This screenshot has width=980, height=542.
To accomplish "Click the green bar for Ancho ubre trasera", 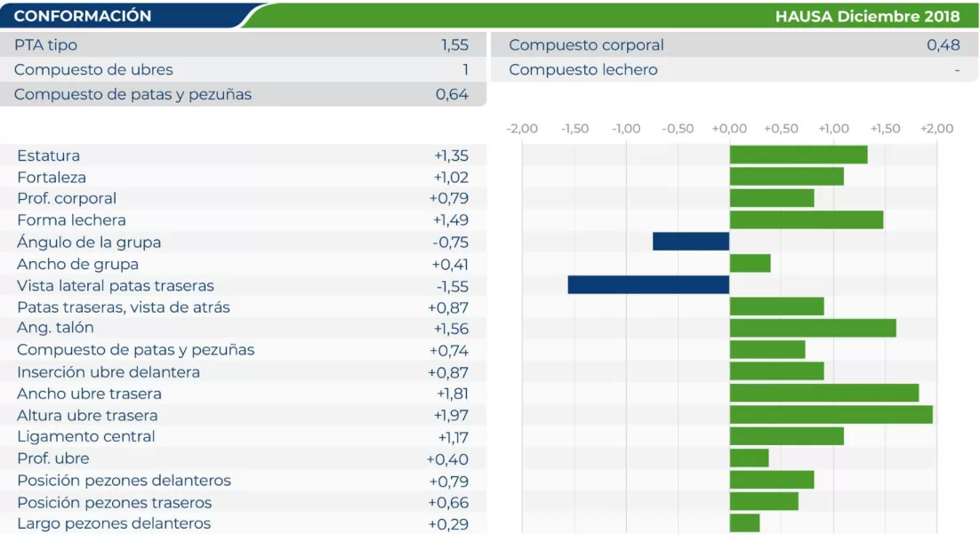I will pos(823,394).
